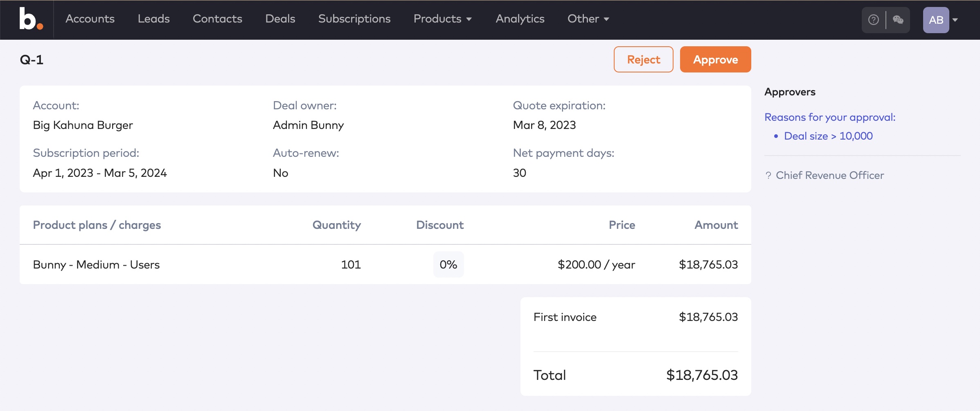Click the price '$200.00 / year'
This screenshot has width=980, height=411.
pos(597,264)
